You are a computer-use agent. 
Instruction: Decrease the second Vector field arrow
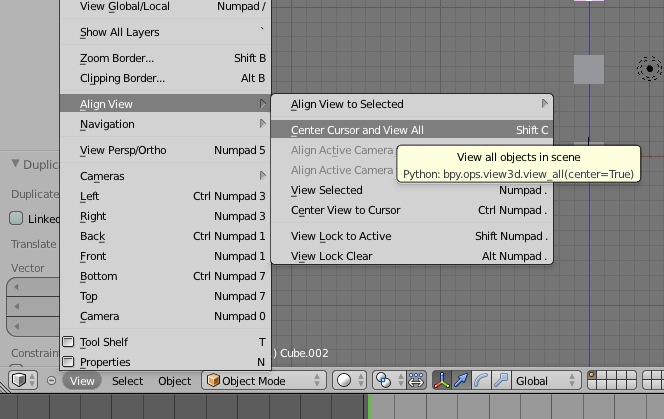click(x=16, y=306)
